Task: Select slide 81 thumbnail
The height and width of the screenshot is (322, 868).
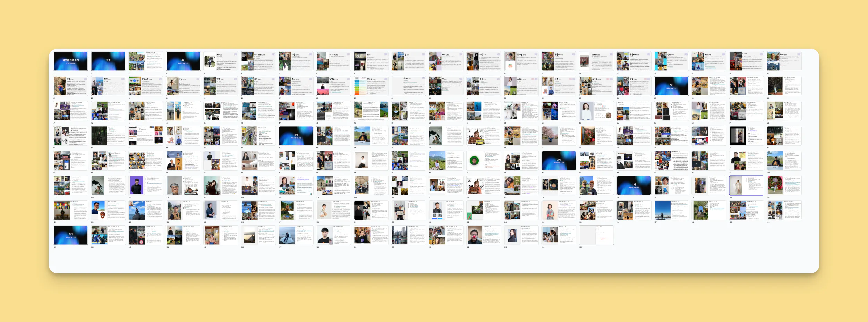Action: [70, 161]
